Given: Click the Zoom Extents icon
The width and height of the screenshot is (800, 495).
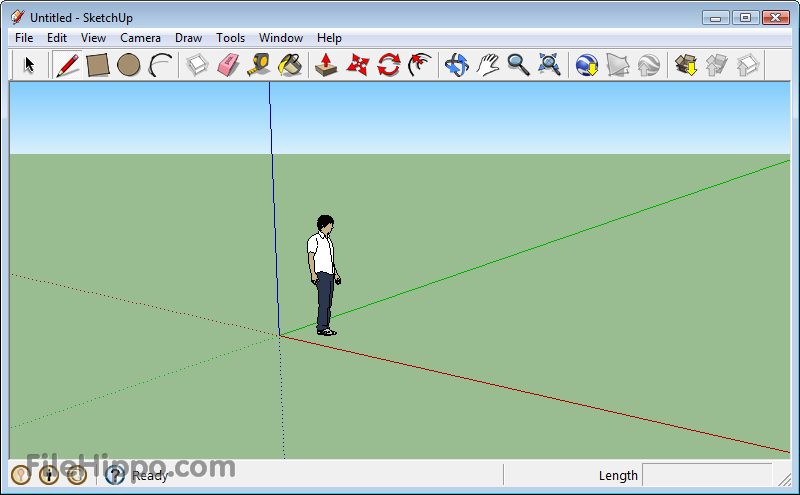Looking at the screenshot, I should click(549, 65).
